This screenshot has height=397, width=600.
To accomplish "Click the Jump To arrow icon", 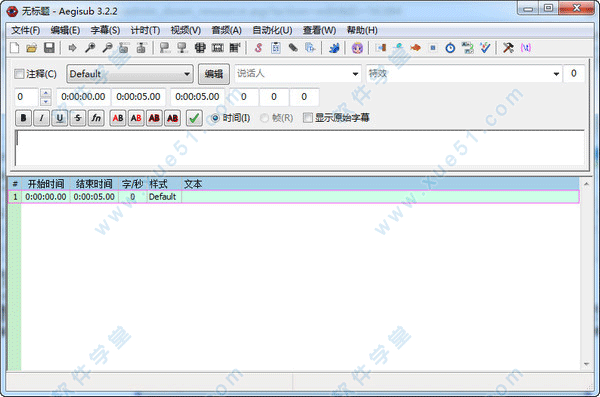I will [72, 48].
